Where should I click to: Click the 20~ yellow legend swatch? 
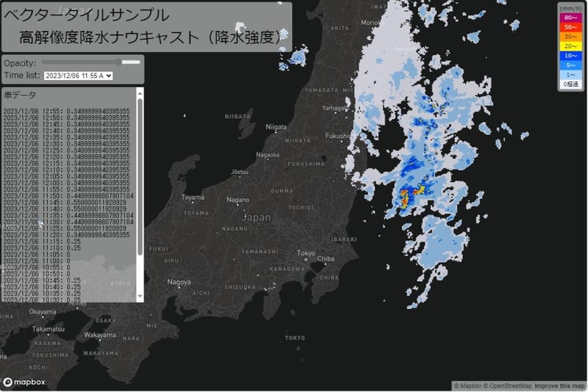pyautogui.click(x=570, y=46)
